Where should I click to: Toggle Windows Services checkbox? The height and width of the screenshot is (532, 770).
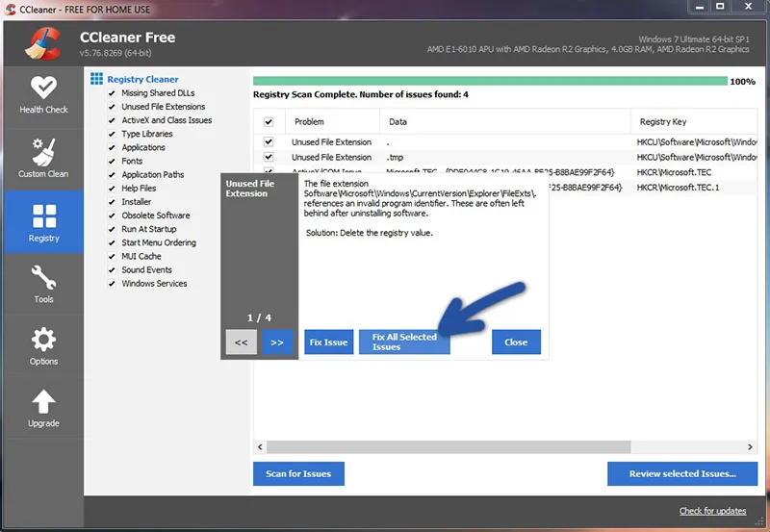point(112,284)
